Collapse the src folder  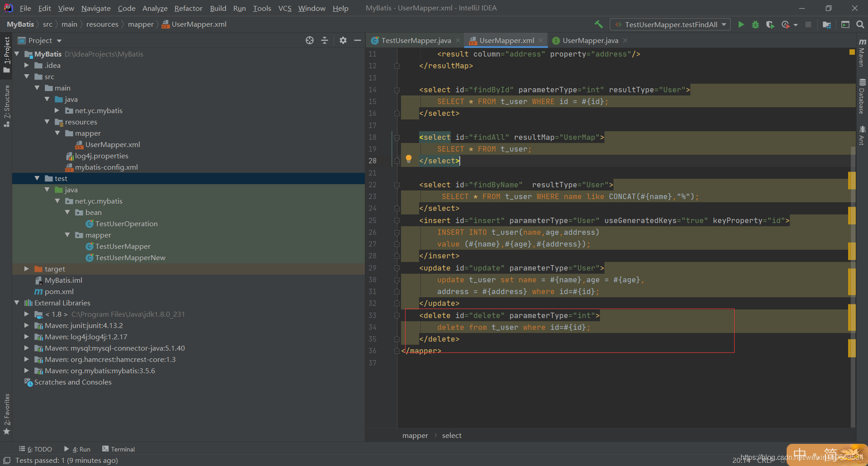[27, 76]
